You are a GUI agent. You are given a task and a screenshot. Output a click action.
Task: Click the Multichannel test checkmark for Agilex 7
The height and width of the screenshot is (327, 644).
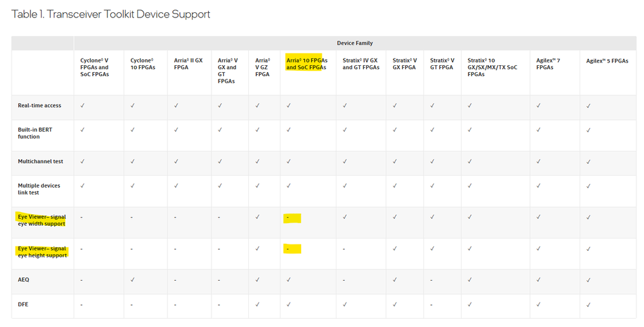pos(538,161)
